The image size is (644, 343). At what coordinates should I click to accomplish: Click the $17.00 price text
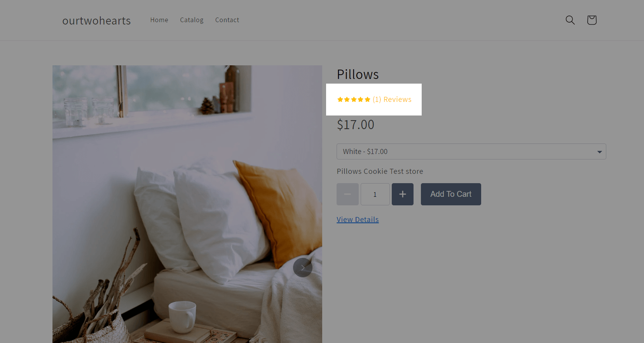click(355, 125)
